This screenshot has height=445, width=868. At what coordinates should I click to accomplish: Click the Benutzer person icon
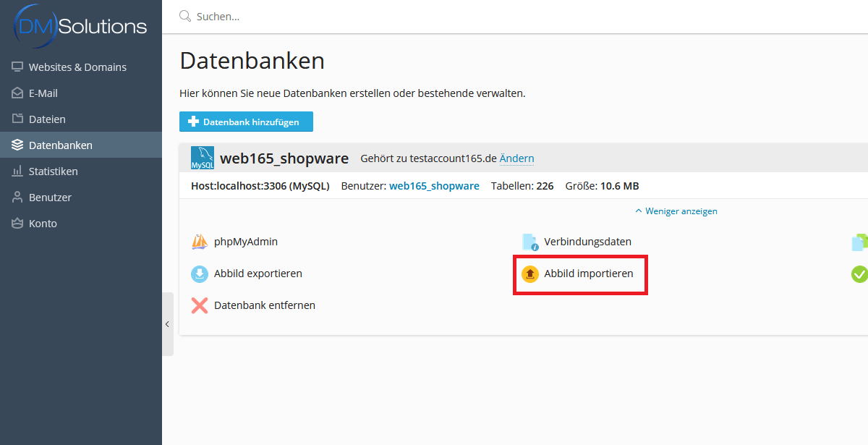[x=17, y=198]
